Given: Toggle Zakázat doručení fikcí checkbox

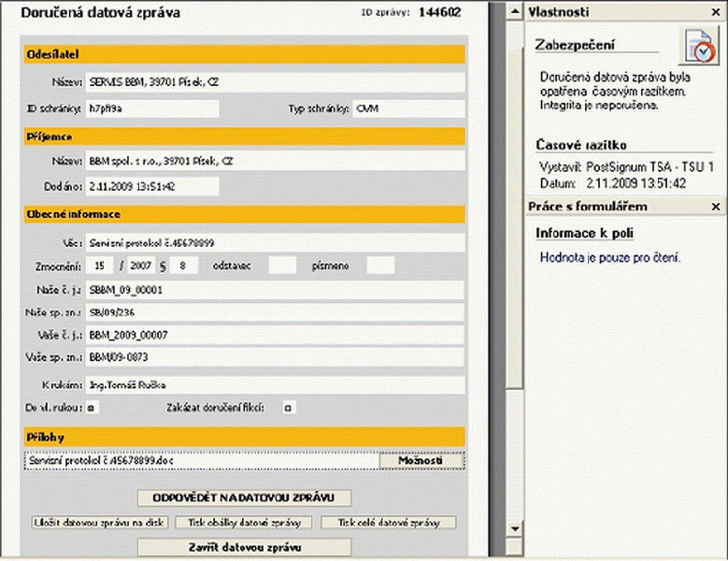Looking at the screenshot, I should pos(289,408).
